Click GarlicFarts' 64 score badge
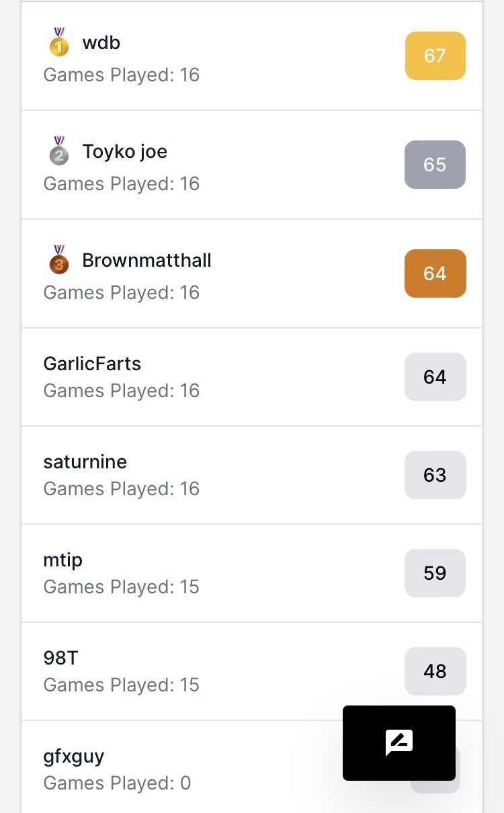The width and height of the screenshot is (504, 813). (435, 377)
